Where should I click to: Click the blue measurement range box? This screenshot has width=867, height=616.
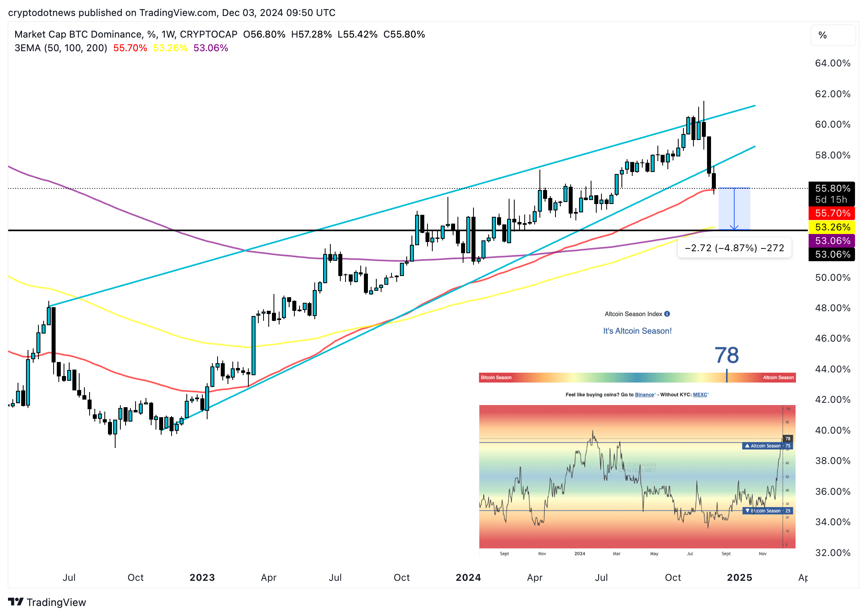734,209
